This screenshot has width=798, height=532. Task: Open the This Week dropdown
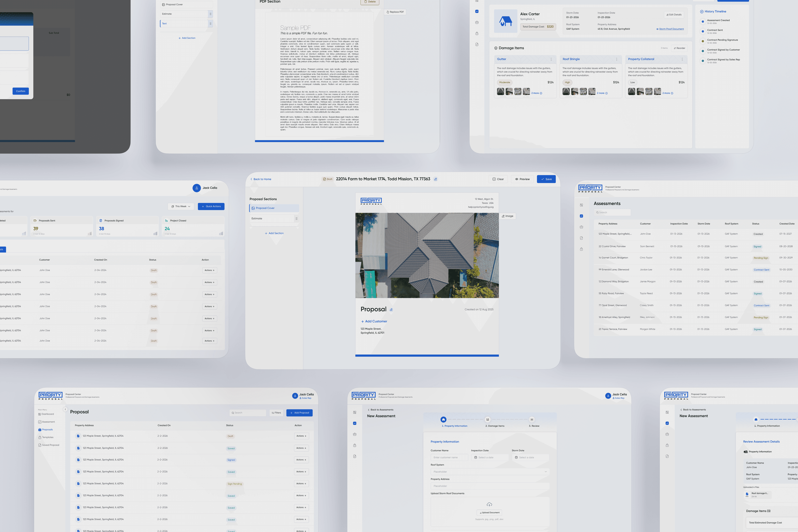pyautogui.click(x=181, y=206)
